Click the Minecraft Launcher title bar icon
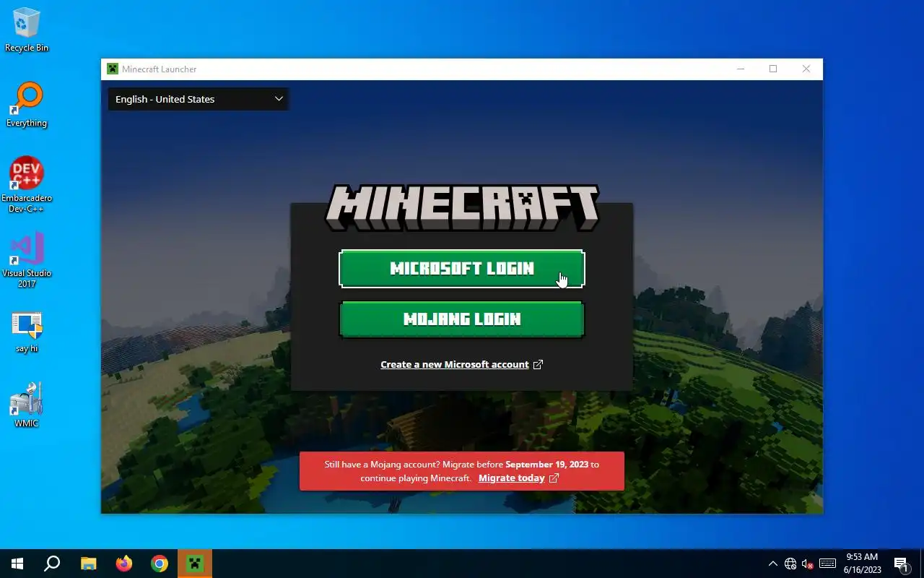 [x=113, y=69]
